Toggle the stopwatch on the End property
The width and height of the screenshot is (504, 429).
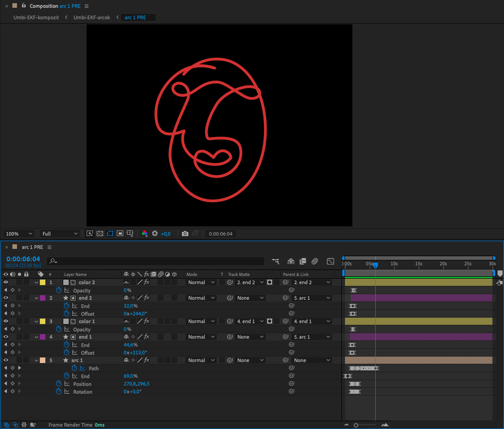pyautogui.click(x=66, y=376)
